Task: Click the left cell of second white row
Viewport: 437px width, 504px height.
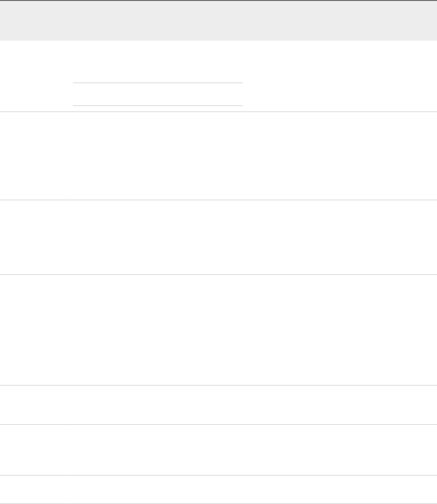Action: pyautogui.click(x=34, y=155)
